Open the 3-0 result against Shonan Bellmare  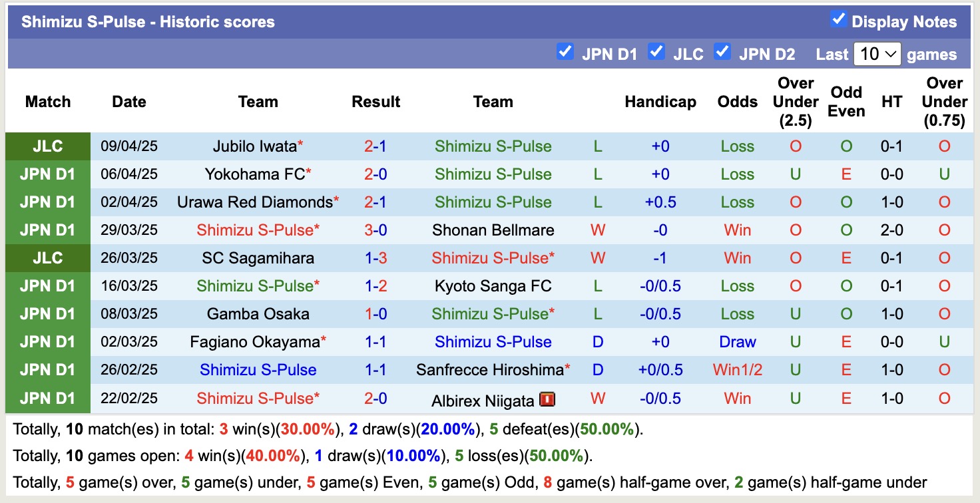(x=375, y=230)
